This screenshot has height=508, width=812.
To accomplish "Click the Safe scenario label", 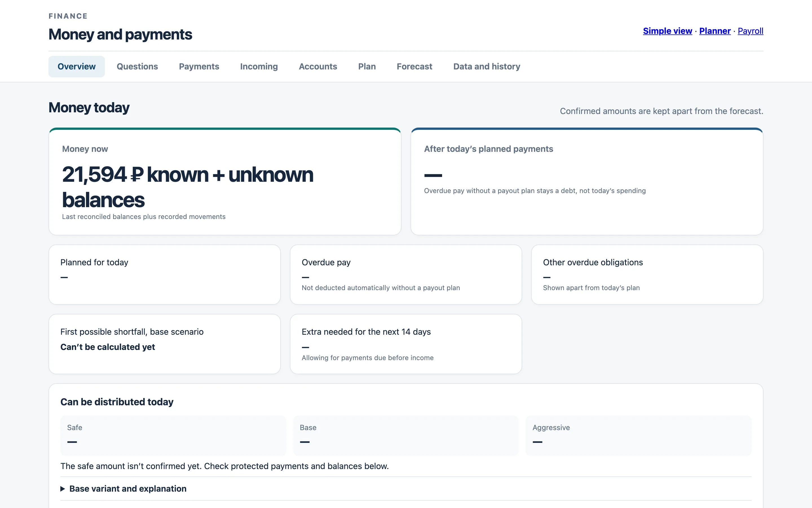I will pyautogui.click(x=74, y=427).
